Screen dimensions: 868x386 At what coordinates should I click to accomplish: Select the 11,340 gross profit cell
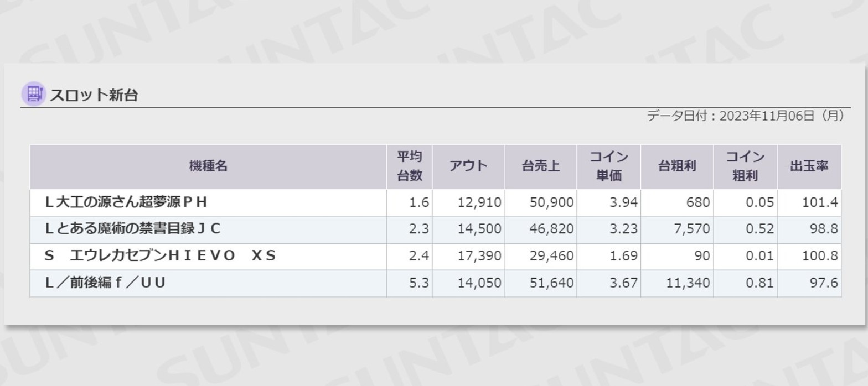click(x=677, y=284)
